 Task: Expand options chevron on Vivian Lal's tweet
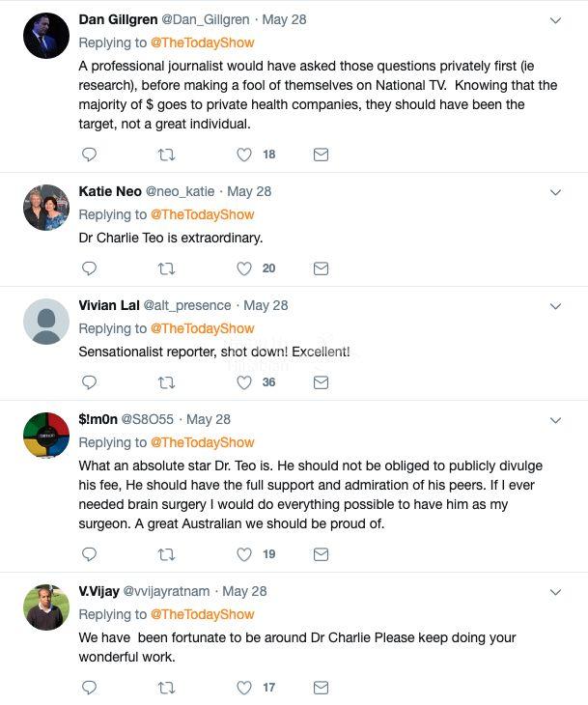coord(555,306)
